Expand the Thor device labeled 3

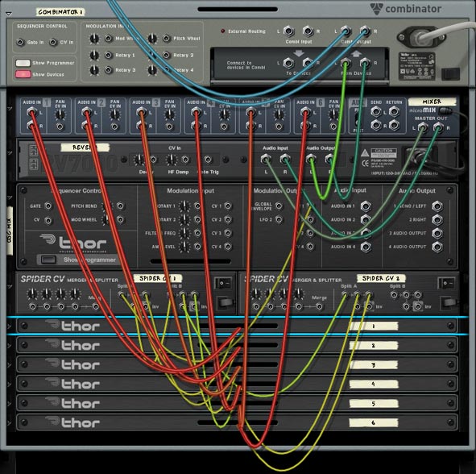coord(10,365)
